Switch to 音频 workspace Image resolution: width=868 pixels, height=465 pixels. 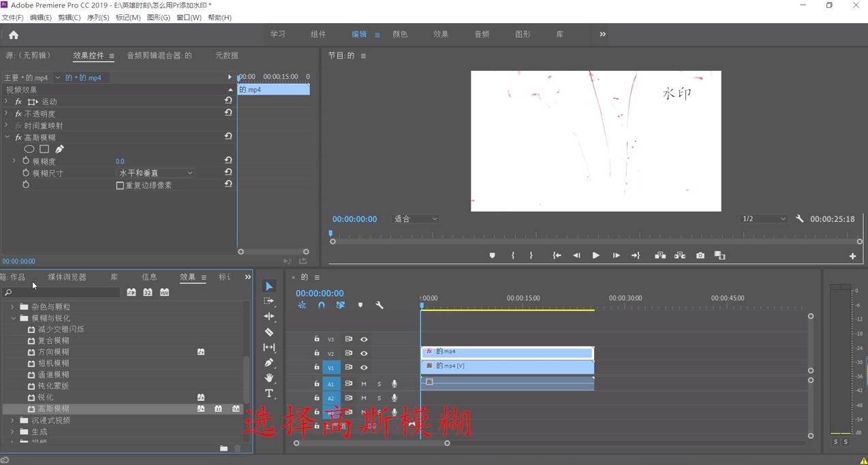coord(482,34)
